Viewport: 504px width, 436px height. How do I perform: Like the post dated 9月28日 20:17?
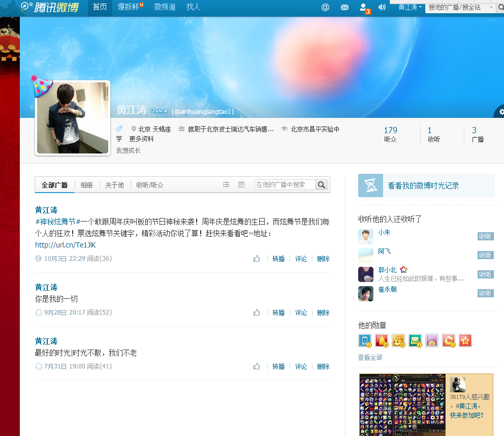tap(257, 313)
